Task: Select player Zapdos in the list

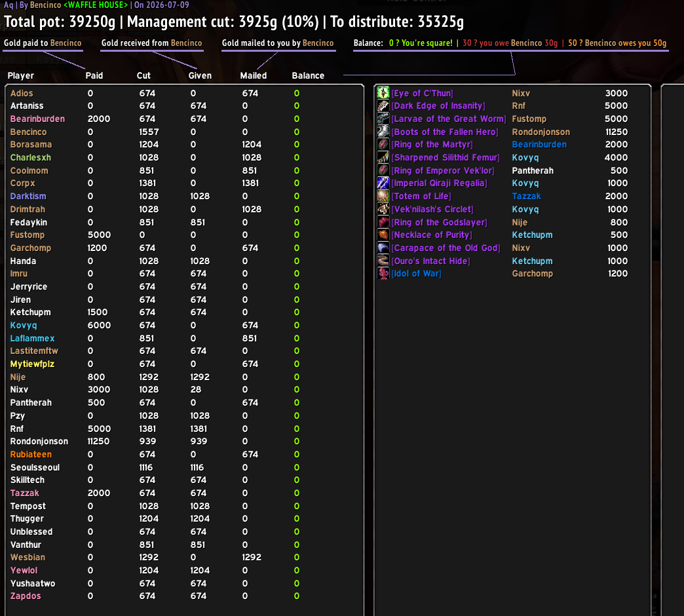Action: [x=26, y=596]
